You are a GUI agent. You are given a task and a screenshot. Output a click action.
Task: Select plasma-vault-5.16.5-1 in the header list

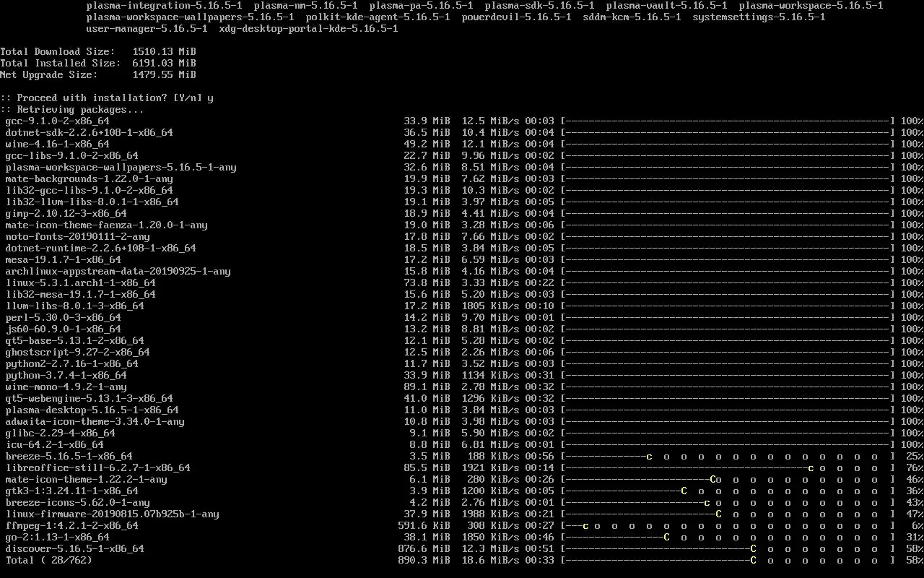coord(667,6)
